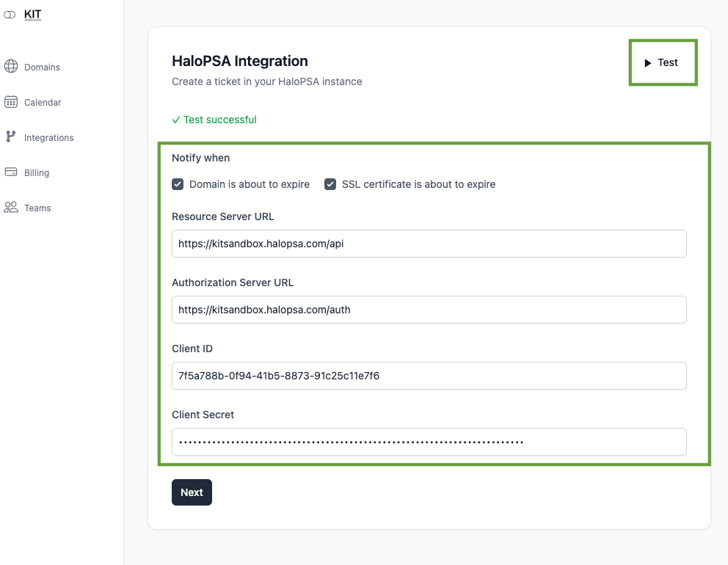Select Integrations in the sidebar

click(48, 137)
